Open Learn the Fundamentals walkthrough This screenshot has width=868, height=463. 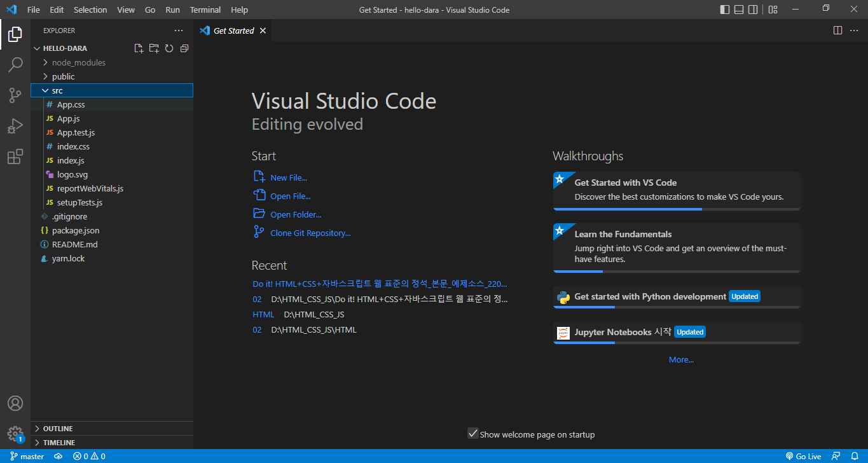pyautogui.click(x=677, y=248)
